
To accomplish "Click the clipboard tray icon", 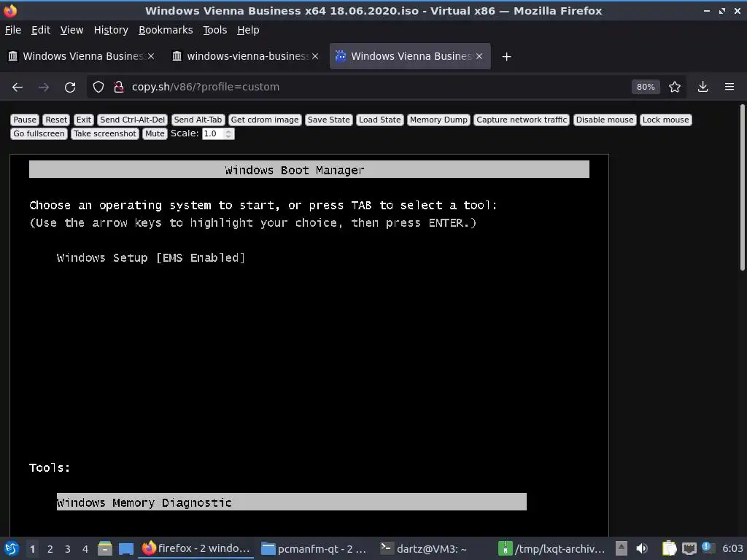I will [x=669, y=549].
